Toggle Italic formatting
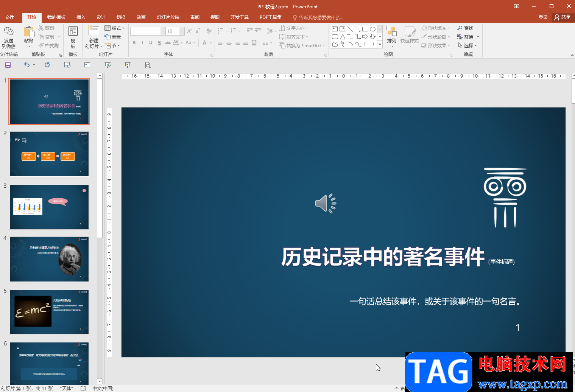 tap(142, 43)
